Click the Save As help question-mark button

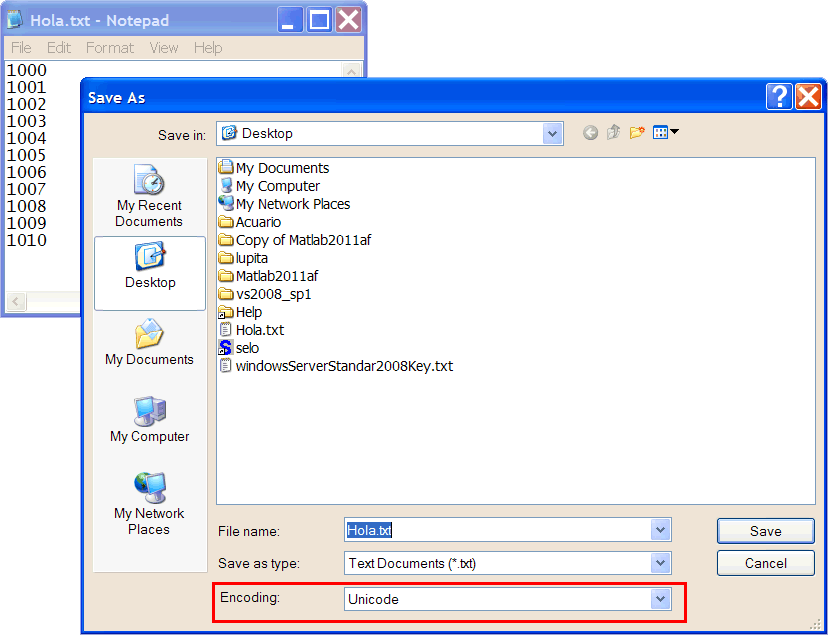coord(779,97)
